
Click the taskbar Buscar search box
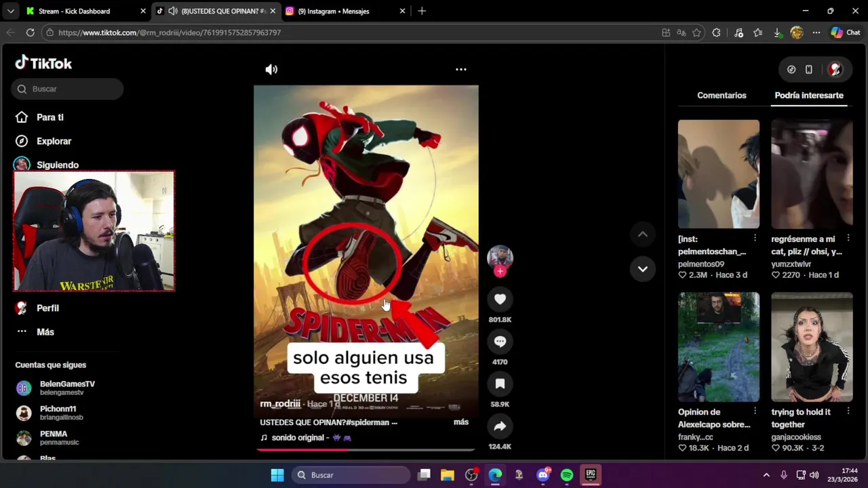[351, 475]
